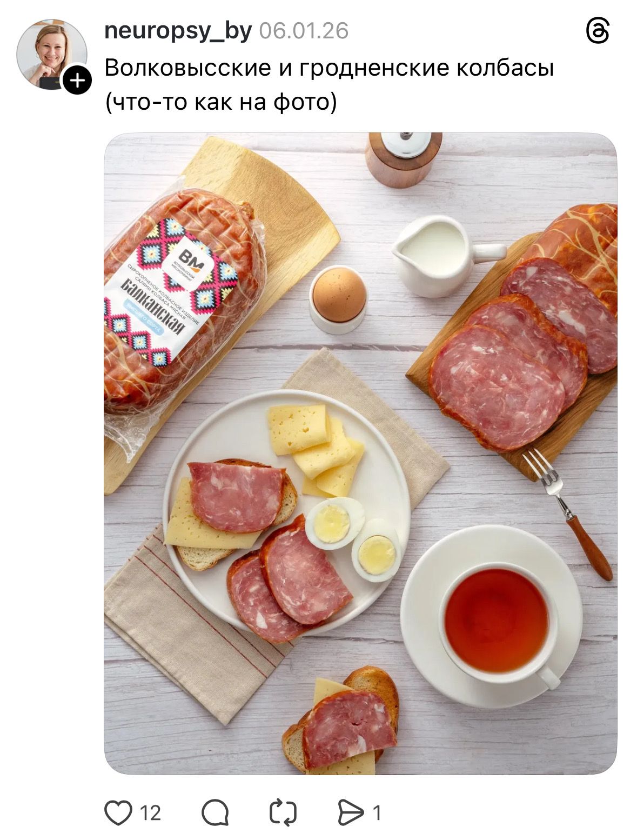Open the comment reply bubble icon
The width and height of the screenshot is (637, 840).
click(x=215, y=812)
